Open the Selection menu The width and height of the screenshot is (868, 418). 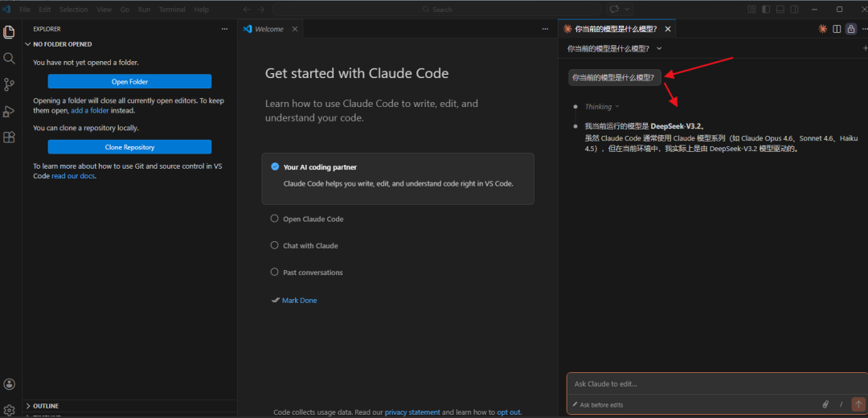(x=74, y=10)
